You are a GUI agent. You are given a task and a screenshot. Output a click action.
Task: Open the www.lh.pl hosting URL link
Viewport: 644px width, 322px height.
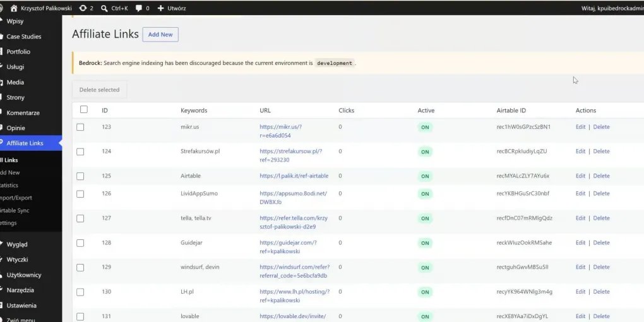294,295
